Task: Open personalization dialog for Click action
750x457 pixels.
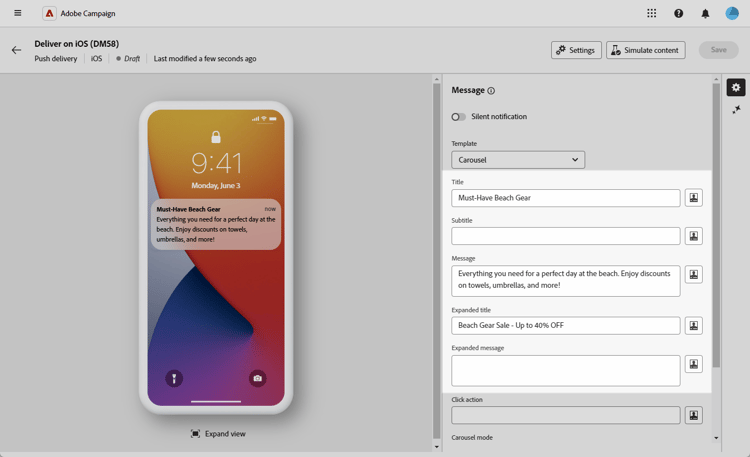Action: (694, 415)
